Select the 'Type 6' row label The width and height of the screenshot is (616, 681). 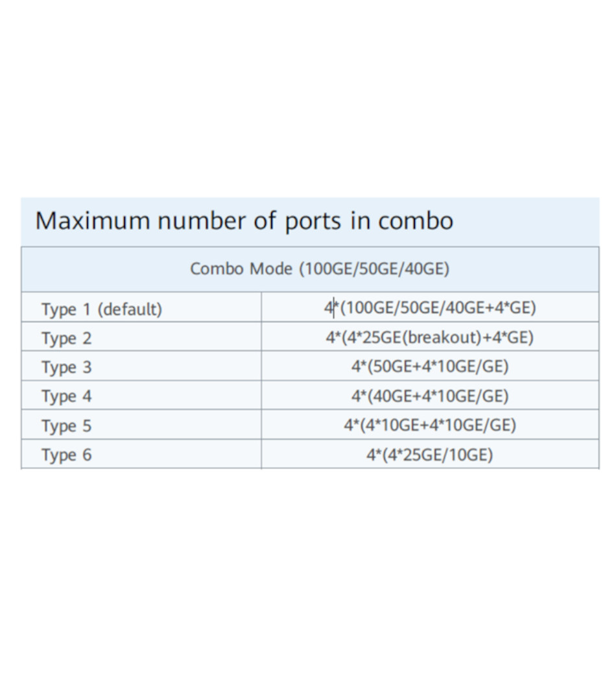pos(67,455)
